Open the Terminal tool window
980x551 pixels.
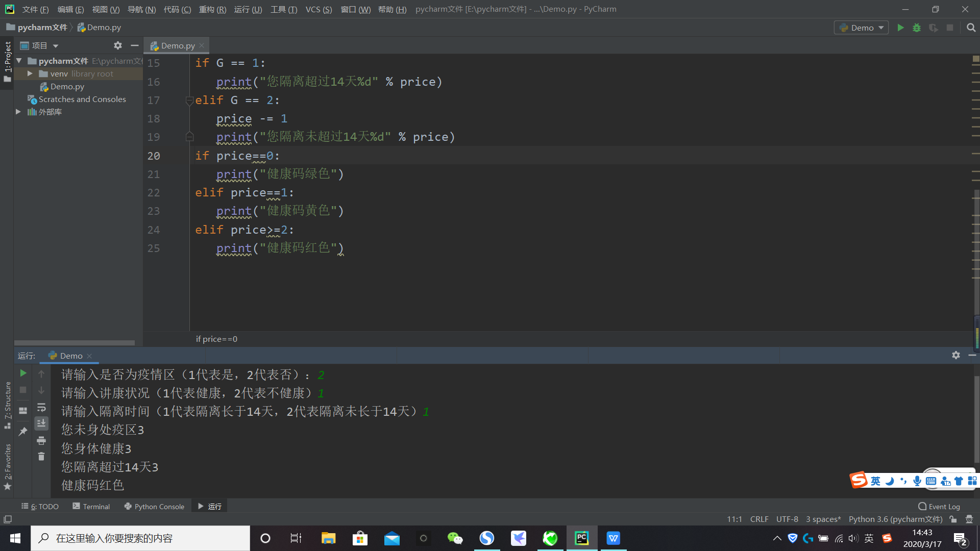(91, 506)
